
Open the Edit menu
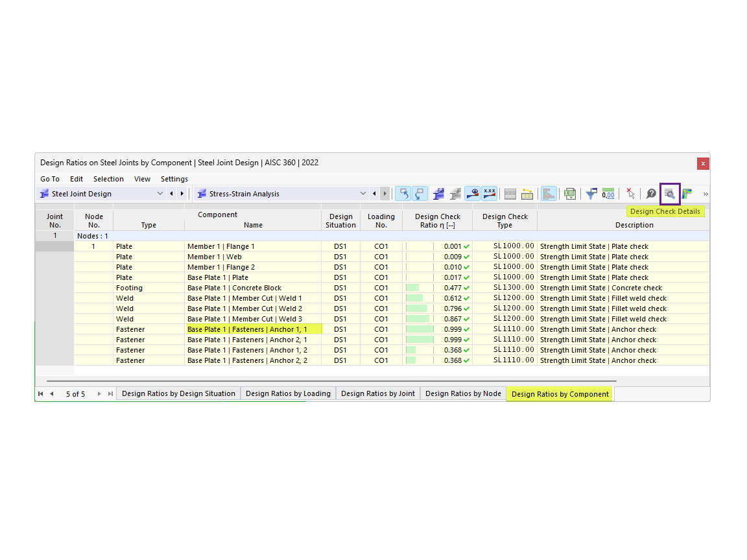[x=77, y=179]
